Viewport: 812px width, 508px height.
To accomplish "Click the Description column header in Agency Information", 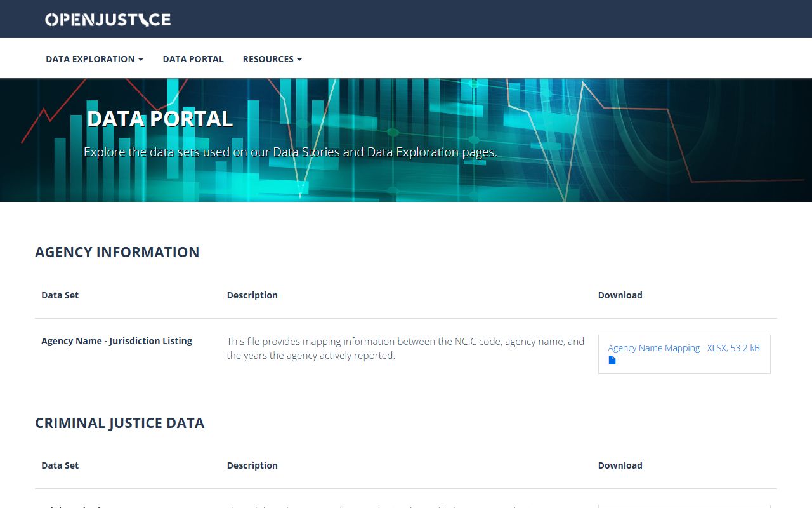I will point(252,295).
